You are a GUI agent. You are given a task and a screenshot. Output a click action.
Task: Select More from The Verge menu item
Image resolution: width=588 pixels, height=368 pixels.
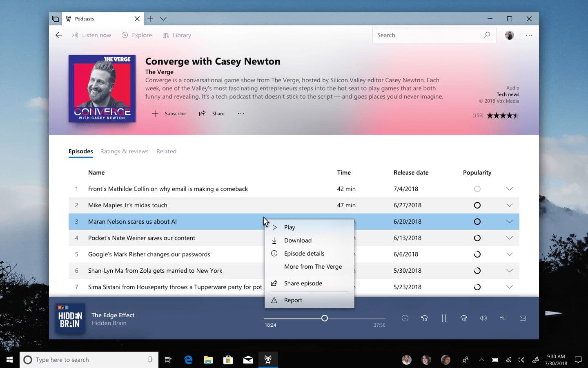(x=310, y=267)
